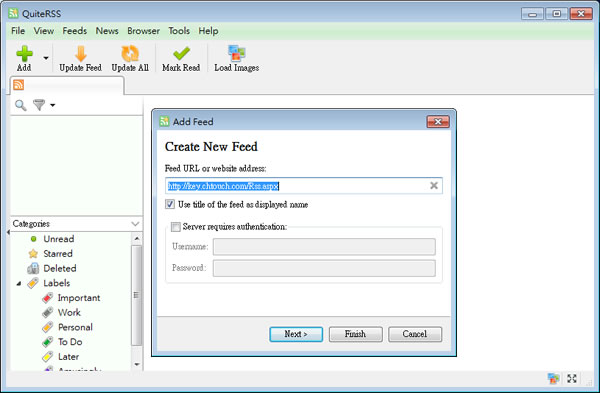Open the Browser menu
600x393 pixels.
point(143,31)
